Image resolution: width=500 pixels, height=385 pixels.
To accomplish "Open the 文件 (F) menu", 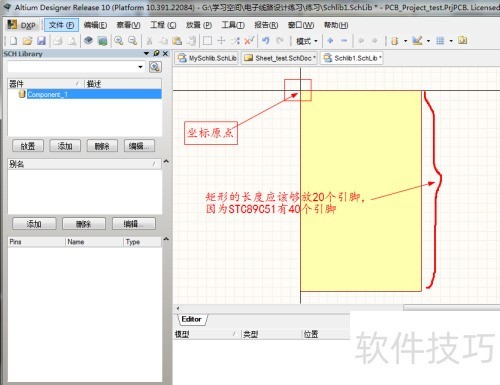I will (x=62, y=25).
